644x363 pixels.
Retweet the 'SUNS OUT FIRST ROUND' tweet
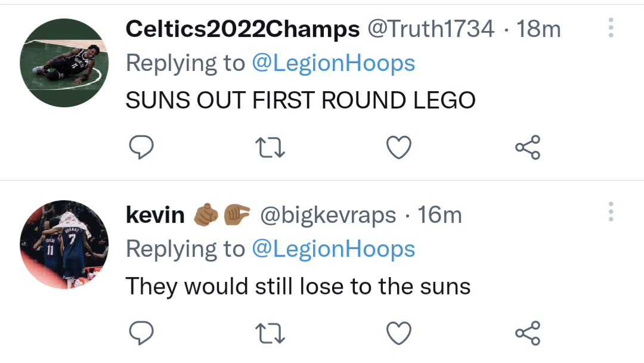(271, 147)
